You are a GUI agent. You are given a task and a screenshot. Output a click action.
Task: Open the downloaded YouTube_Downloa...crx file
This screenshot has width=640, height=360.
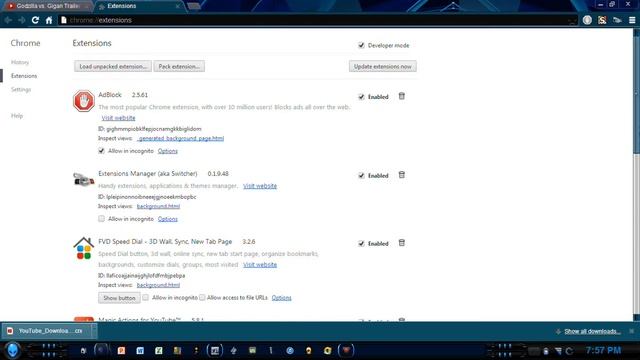46,331
